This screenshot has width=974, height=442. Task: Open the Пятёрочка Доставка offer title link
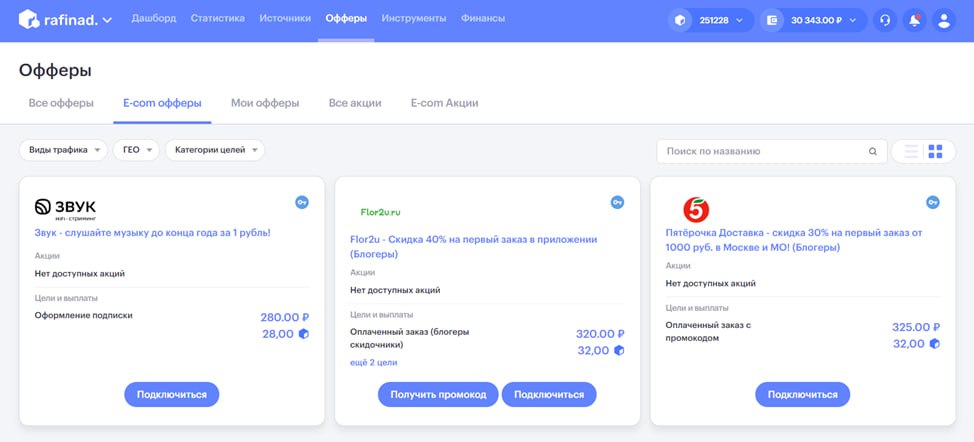point(794,240)
